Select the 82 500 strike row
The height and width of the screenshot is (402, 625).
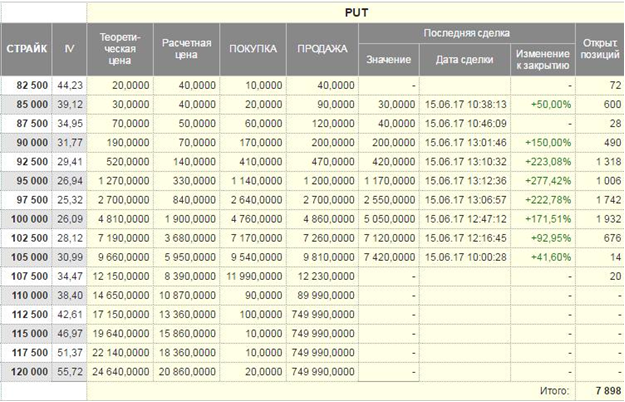click(x=26, y=86)
